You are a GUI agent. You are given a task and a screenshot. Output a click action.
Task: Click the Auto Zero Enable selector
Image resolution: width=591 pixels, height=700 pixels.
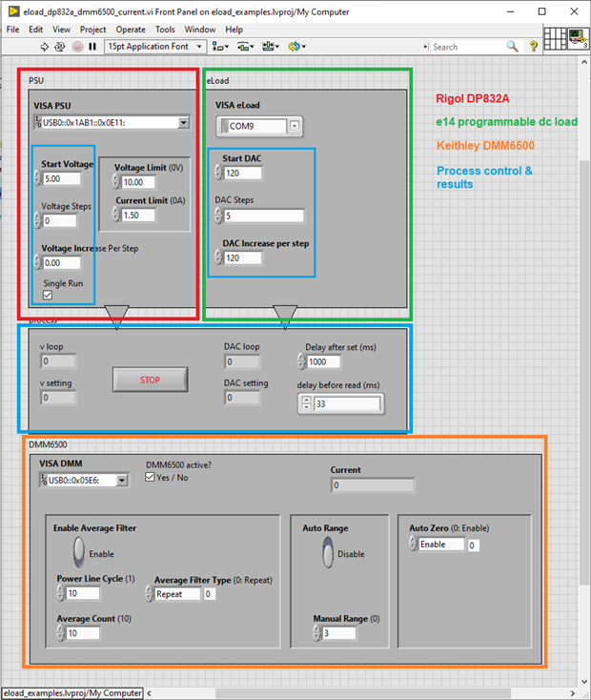click(x=441, y=545)
